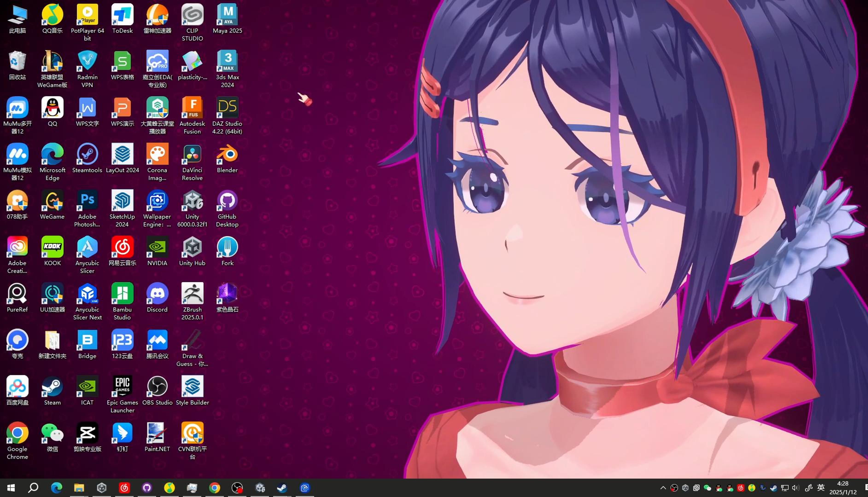This screenshot has width=868, height=497.
Task: Open Steam from the taskbar
Action: [x=282, y=488]
